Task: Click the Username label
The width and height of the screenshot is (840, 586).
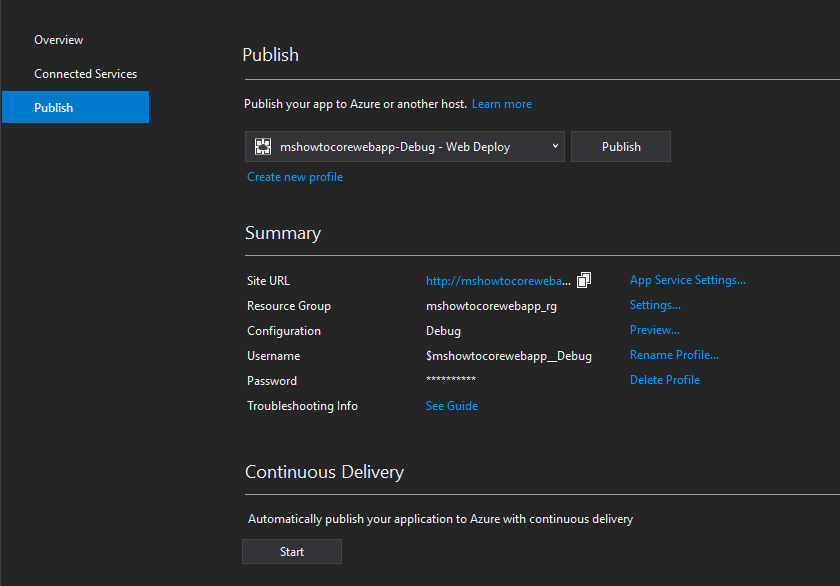Action: click(274, 356)
